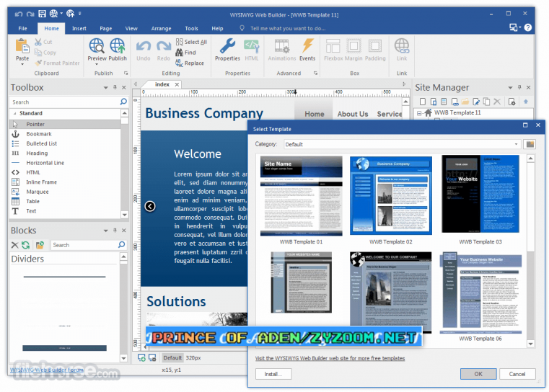Open the free templates web site link
Image resolution: width=549 pixels, height=392 pixels.
pos(330,358)
